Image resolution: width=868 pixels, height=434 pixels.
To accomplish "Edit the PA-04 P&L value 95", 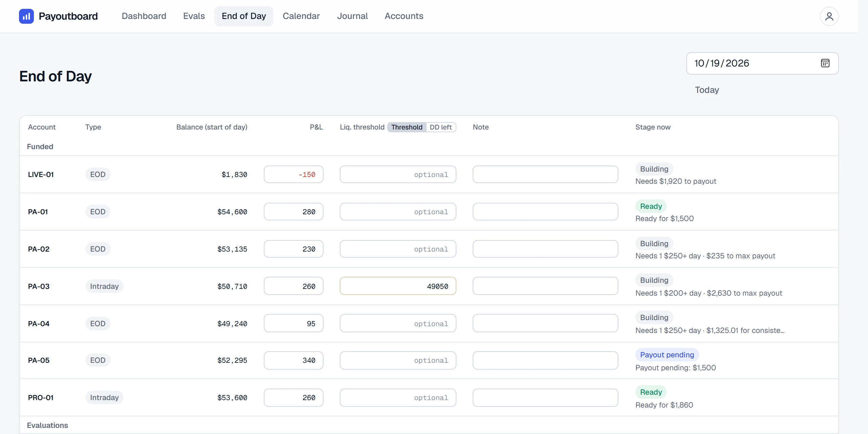I will pos(294,323).
